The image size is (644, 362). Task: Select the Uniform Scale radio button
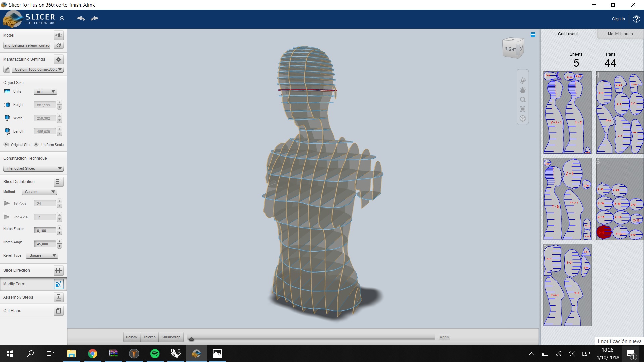tap(36, 145)
